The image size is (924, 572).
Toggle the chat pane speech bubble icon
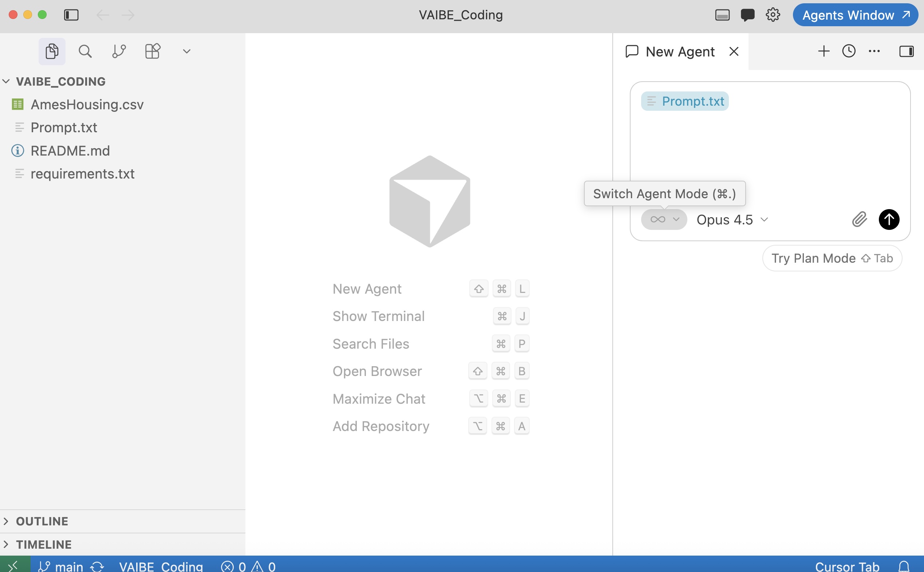(747, 15)
